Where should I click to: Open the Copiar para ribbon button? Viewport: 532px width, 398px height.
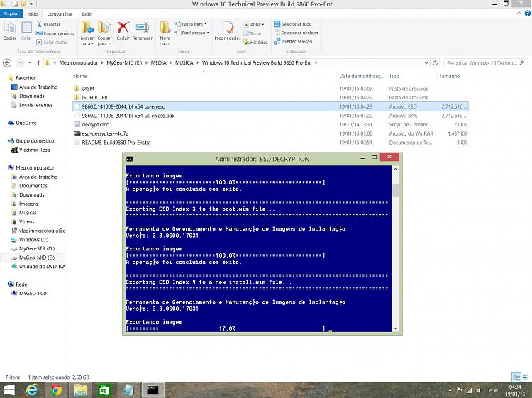104,33
